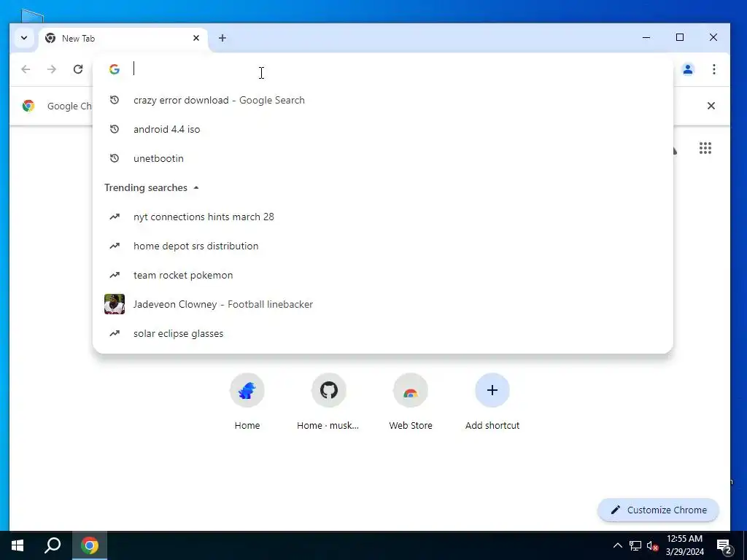Click the Chrome logo in the info bar
Viewport: 747px width, 560px height.
pyautogui.click(x=28, y=106)
